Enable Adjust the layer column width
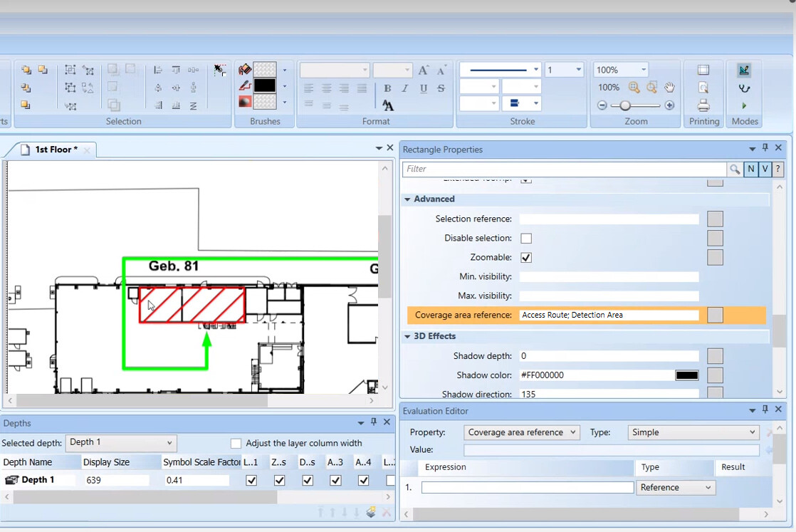796x532 pixels. [236, 443]
